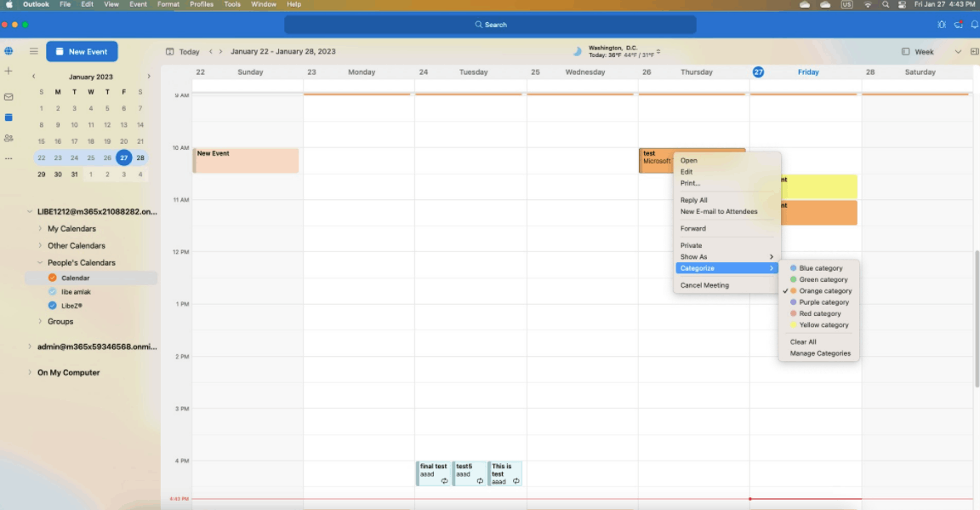
Task: Uncheck the Orange category
Action: coord(818,291)
